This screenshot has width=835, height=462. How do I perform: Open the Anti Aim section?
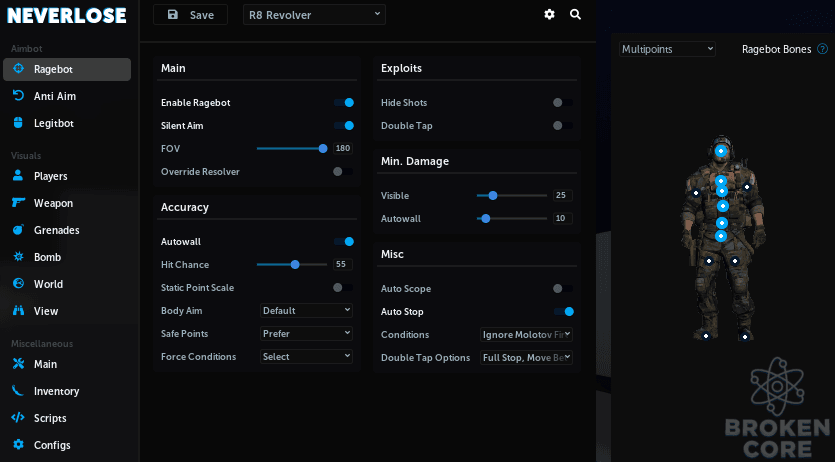(67, 96)
